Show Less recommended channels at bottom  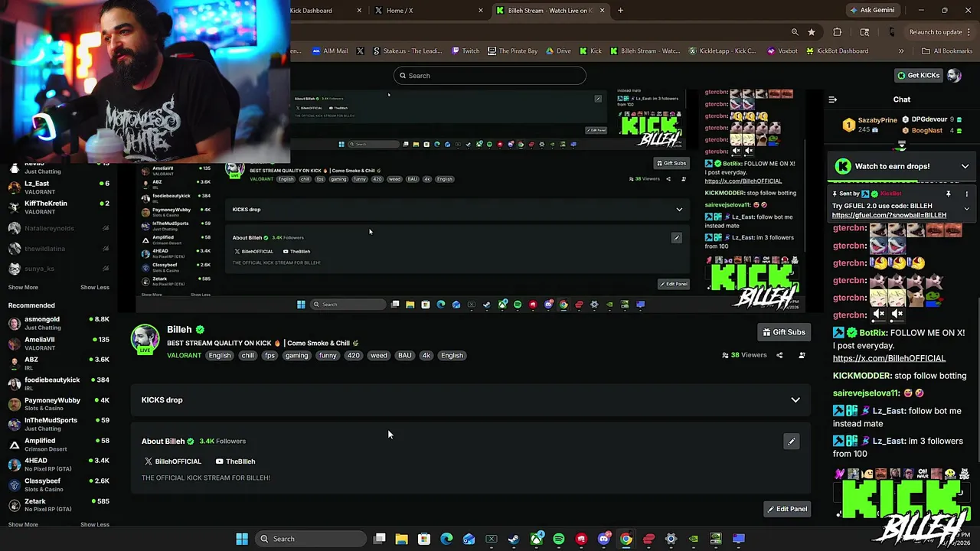click(x=95, y=525)
